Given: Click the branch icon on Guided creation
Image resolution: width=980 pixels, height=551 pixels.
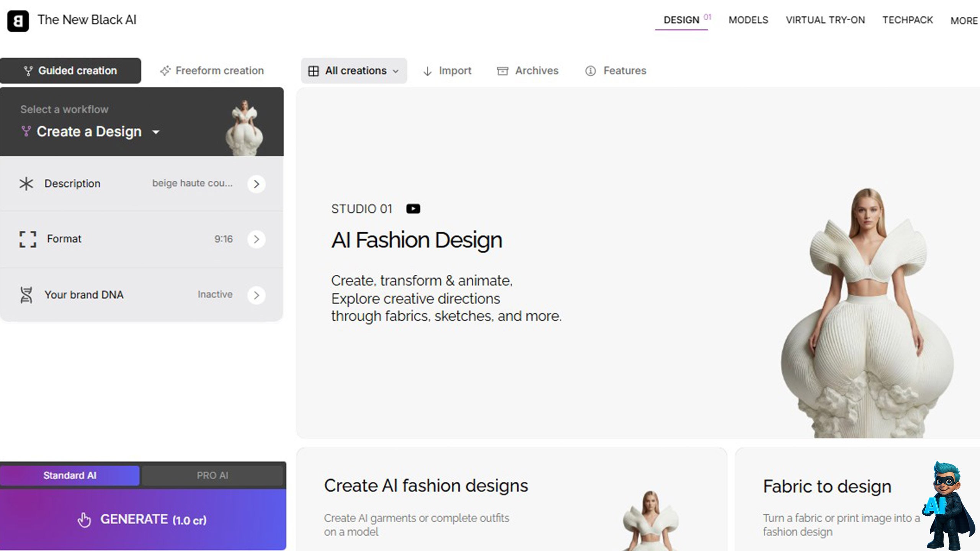Looking at the screenshot, I should [x=28, y=71].
